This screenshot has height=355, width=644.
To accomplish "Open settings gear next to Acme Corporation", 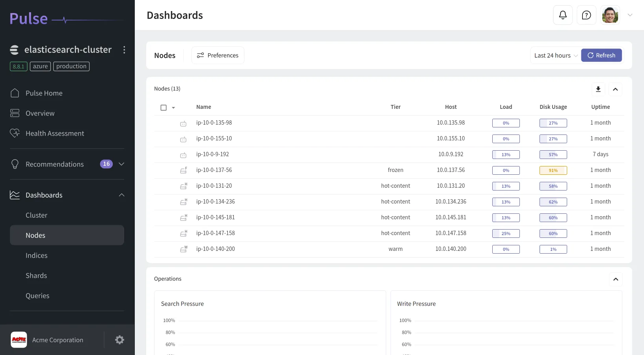I will [x=119, y=340].
